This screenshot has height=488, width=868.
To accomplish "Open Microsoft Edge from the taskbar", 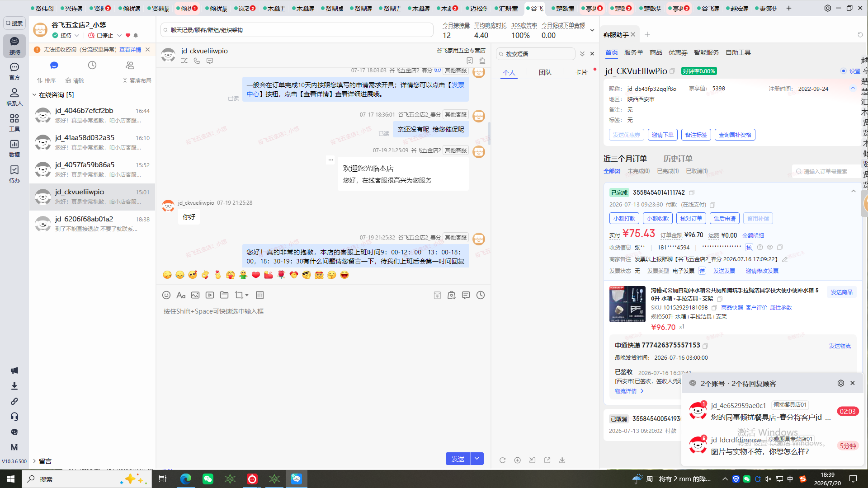I will coord(185,479).
